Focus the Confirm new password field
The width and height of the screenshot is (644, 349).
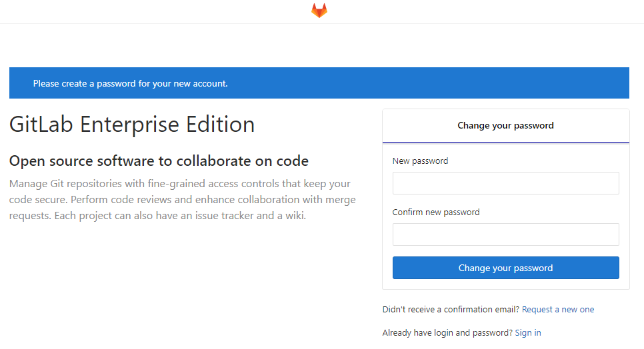(505, 234)
